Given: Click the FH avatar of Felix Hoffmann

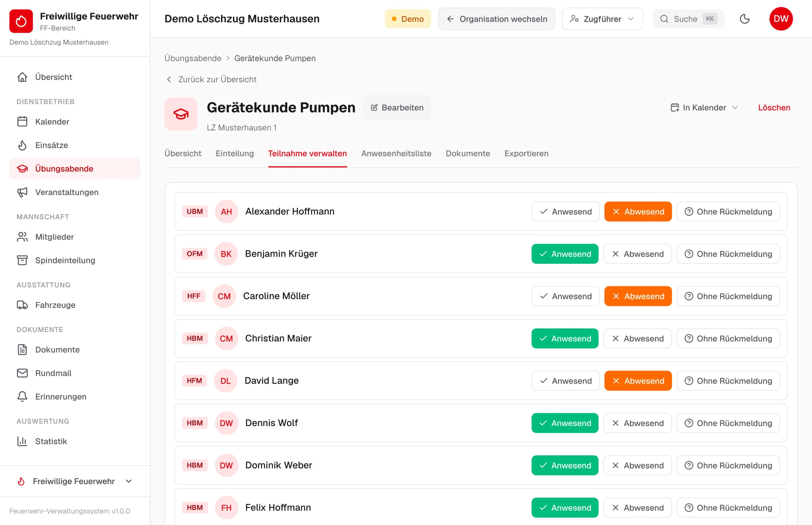Looking at the screenshot, I should (x=226, y=507).
